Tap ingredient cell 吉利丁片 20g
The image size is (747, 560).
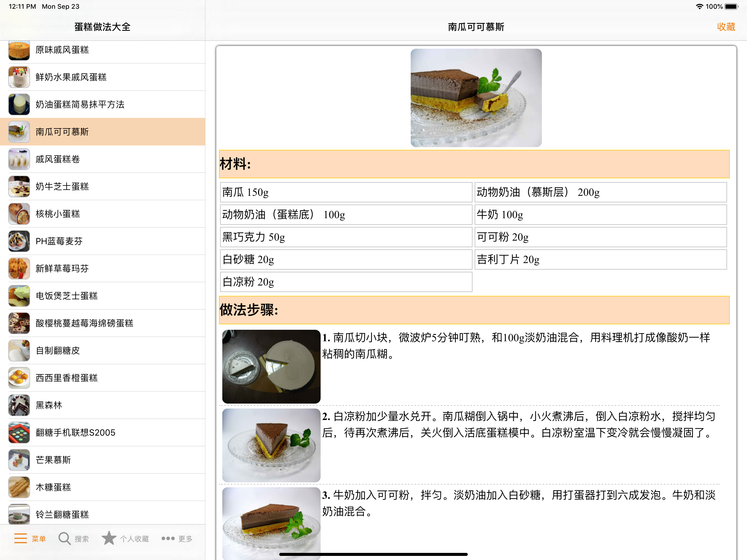pos(600,259)
